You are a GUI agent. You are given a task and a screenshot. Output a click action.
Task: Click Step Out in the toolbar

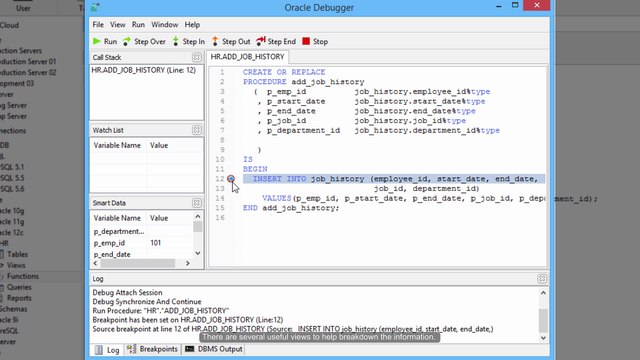pyautogui.click(x=231, y=42)
